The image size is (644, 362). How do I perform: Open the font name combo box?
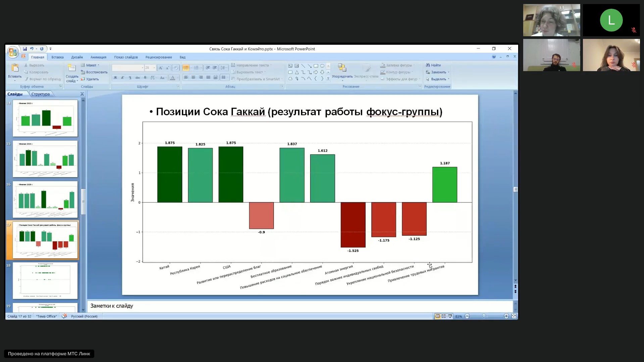click(128, 68)
